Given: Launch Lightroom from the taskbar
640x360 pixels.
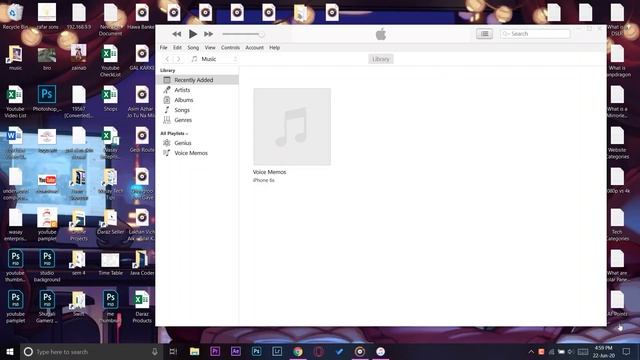Looking at the screenshot, I should [x=277, y=351].
